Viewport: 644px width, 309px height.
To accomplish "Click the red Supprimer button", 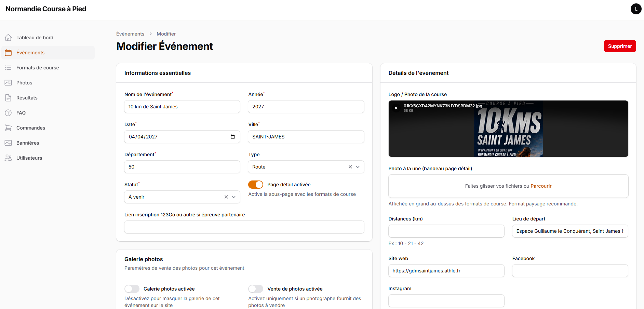I will point(620,46).
